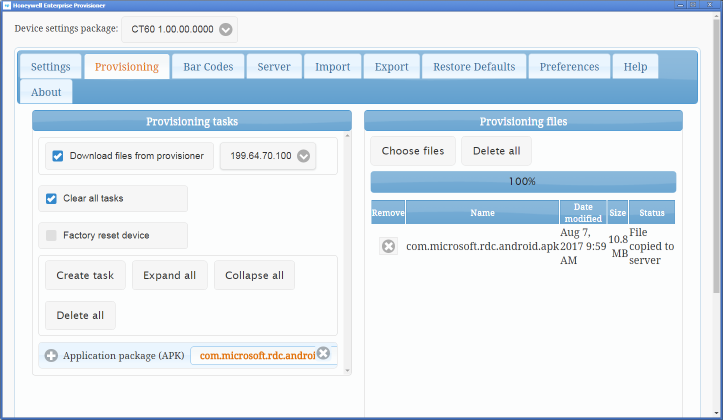The image size is (723, 420).
Task: Click the Status column header
Action: point(652,213)
